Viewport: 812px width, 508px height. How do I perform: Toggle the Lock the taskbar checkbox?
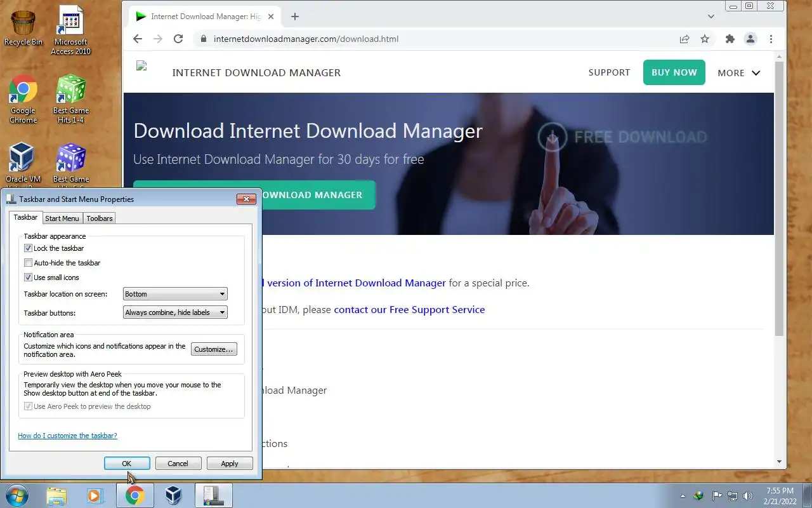[x=28, y=248]
